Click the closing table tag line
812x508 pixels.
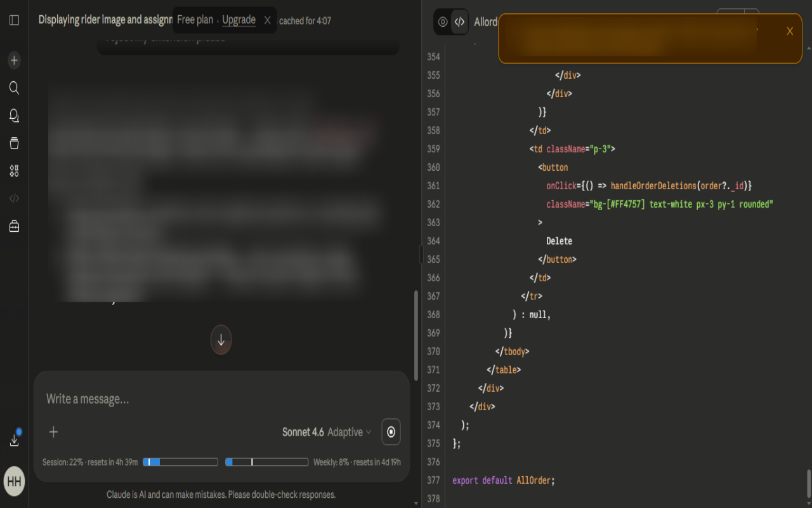coord(504,370)
